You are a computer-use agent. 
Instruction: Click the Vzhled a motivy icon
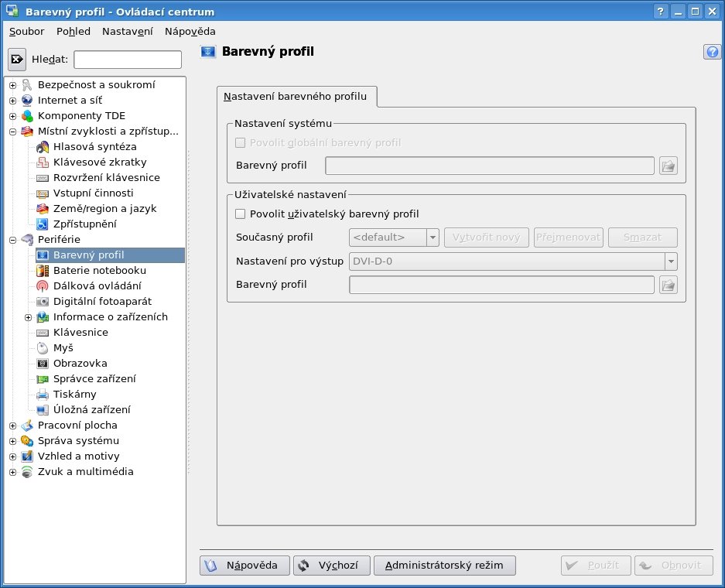27,456
